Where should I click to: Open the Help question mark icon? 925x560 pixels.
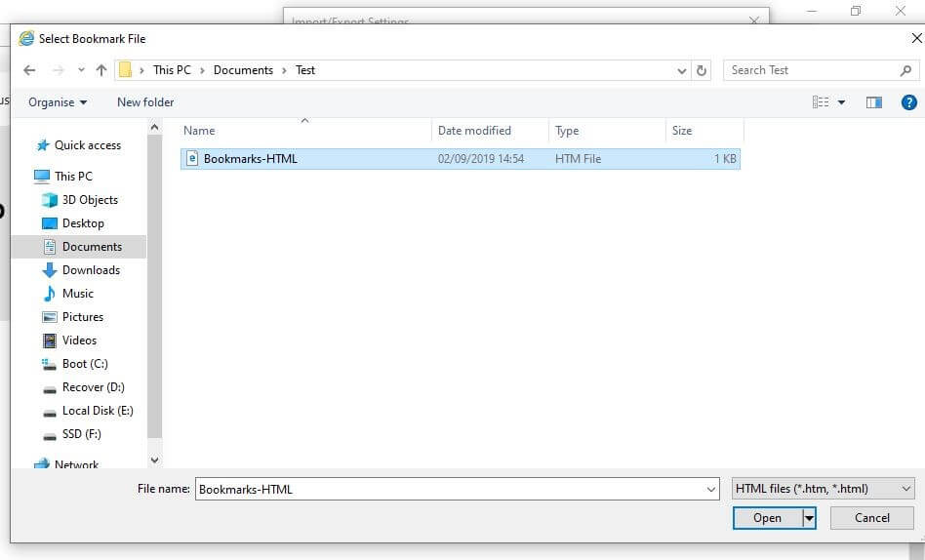[909, 102]
